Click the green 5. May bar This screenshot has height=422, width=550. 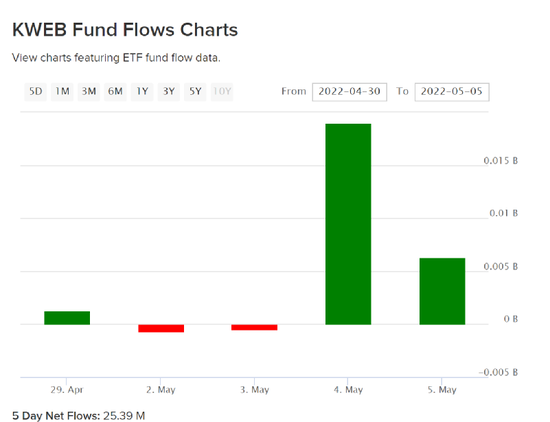442,291
